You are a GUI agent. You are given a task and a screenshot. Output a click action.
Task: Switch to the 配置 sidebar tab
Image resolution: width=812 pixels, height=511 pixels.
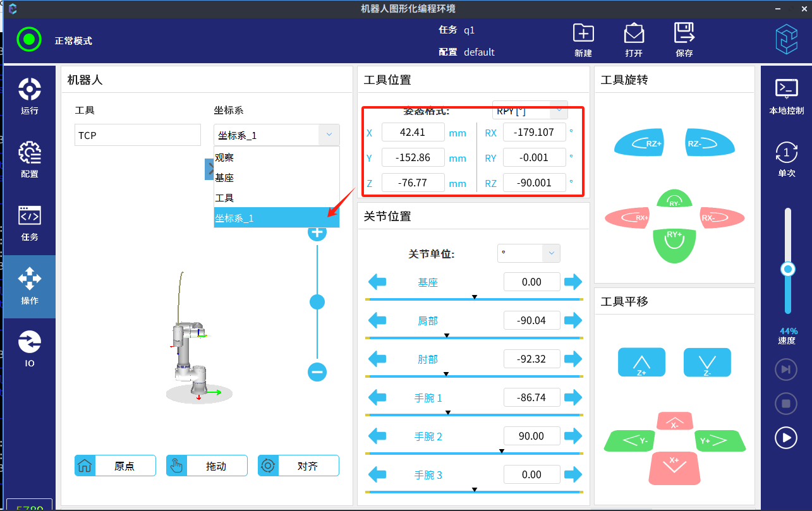coord(29,159)
